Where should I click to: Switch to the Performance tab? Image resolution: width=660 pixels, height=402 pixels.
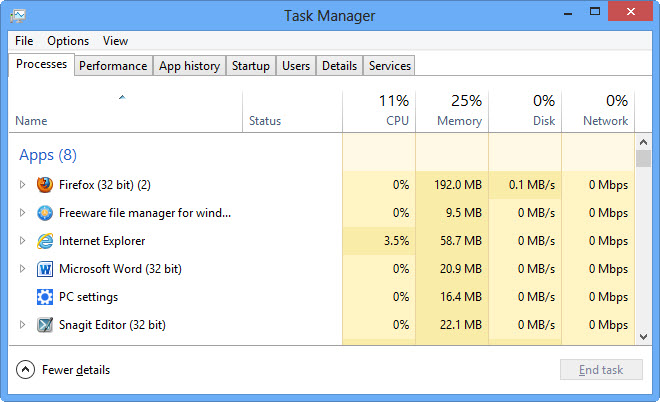coord(113,66)
